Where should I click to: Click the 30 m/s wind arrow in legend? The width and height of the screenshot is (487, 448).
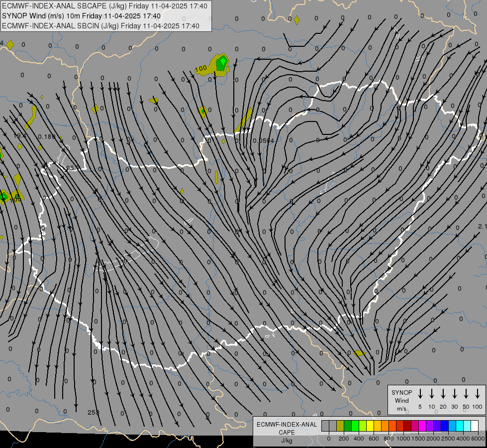pos(454,394)
